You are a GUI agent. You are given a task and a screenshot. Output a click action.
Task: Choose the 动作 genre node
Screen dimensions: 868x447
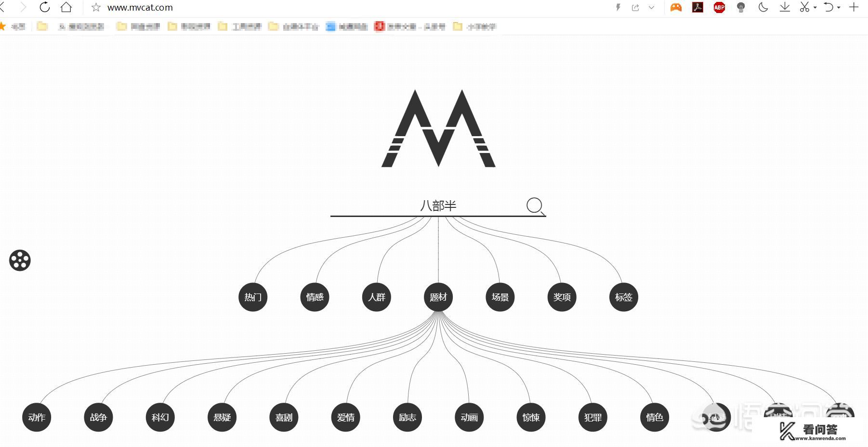coord(37,417)
